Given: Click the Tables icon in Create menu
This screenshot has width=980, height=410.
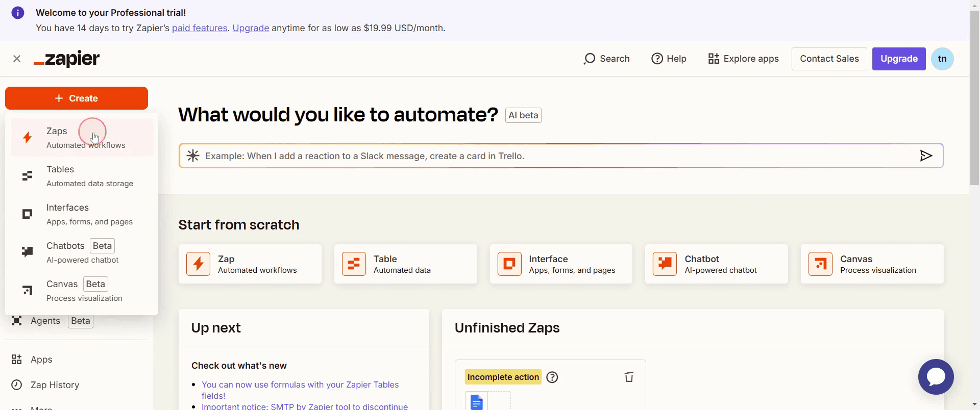Looking at the screenshot, I should point(28,176).
